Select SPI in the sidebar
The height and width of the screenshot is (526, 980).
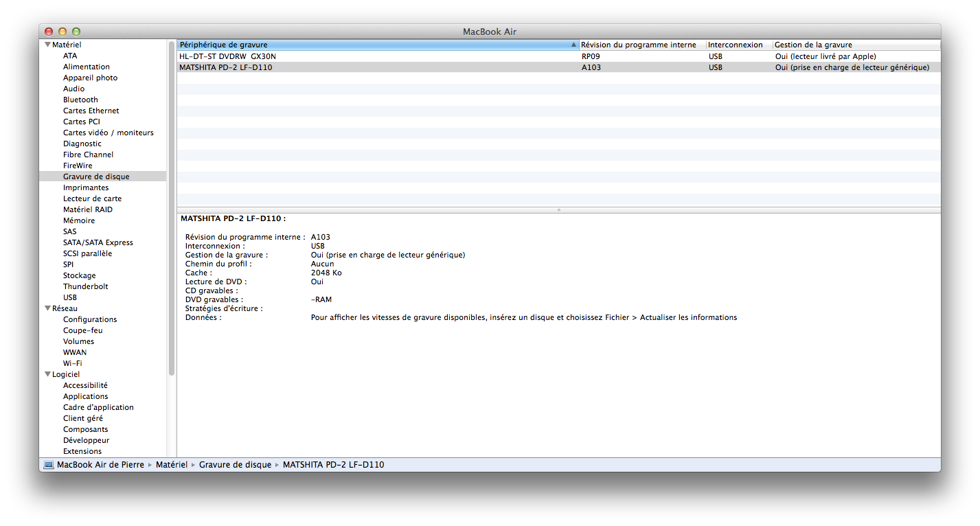click(x=69, y=264)
